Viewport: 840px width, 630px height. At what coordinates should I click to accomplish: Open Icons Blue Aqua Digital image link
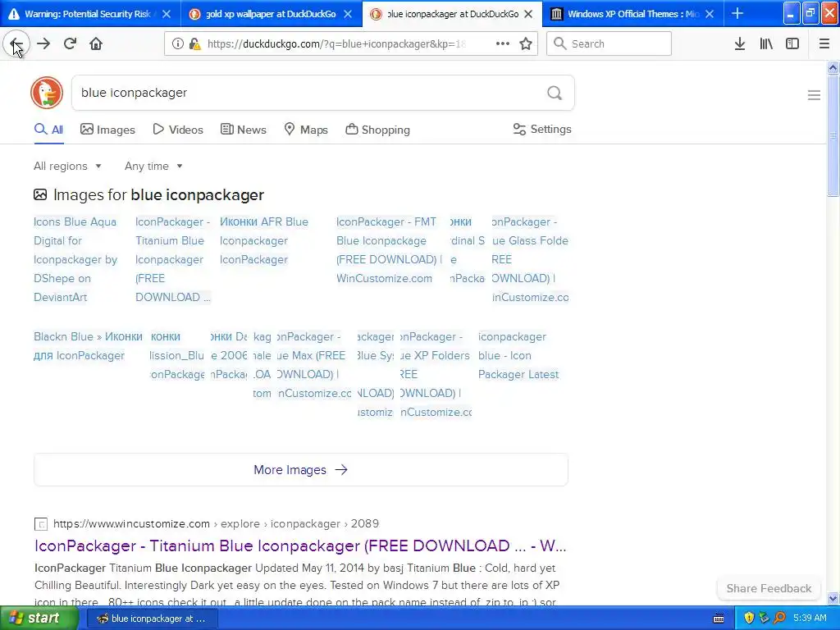(75, 259)
